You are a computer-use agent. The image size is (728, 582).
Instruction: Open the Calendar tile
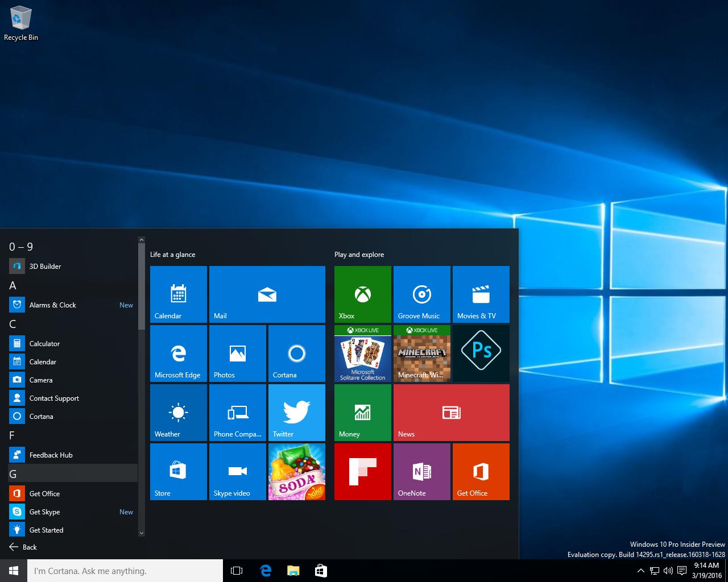tap(179, 294)
